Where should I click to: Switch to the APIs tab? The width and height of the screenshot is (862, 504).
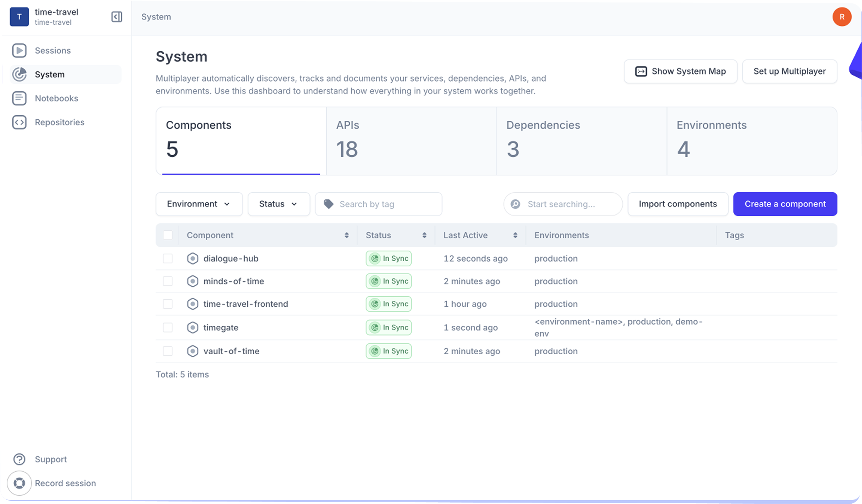pyautogui.click(x=411, y=141)
